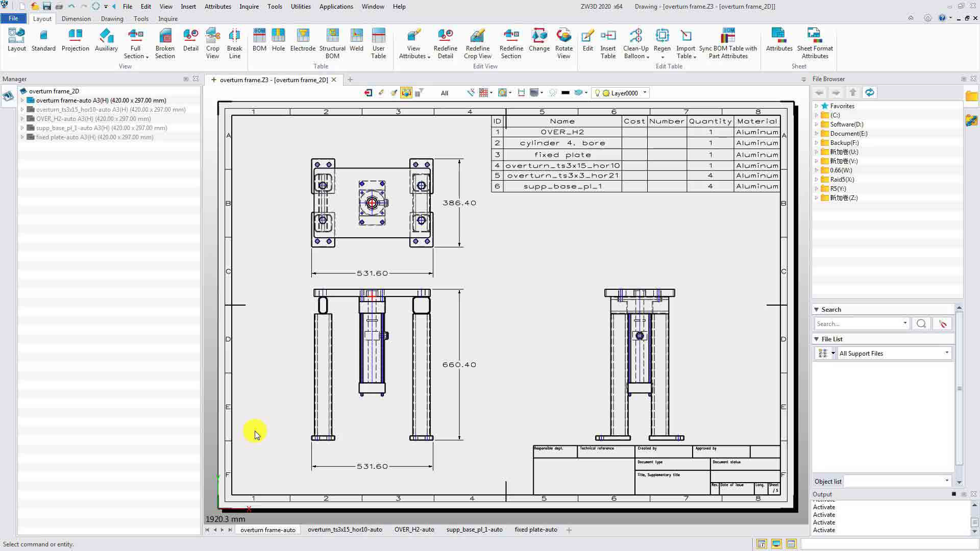Switch to the supp_base_pl_1-auto sheet tab
Image resolution: width=980 pixels, height=551 pixels.
pos(474,530)
